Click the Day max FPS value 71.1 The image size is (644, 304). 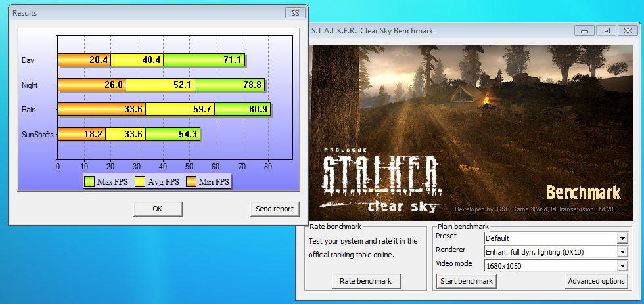click(233, 60)
